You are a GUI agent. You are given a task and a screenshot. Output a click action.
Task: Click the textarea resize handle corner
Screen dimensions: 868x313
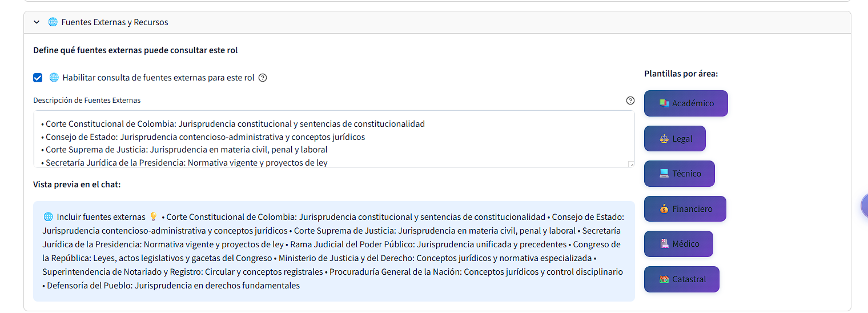(631, 164)
